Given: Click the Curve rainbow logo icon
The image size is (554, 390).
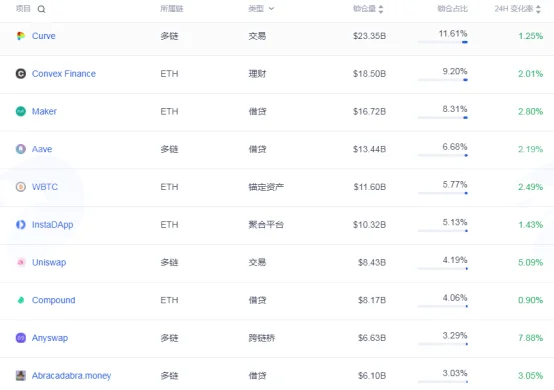Looking at the screenshot, I should (x=21, y=36).
